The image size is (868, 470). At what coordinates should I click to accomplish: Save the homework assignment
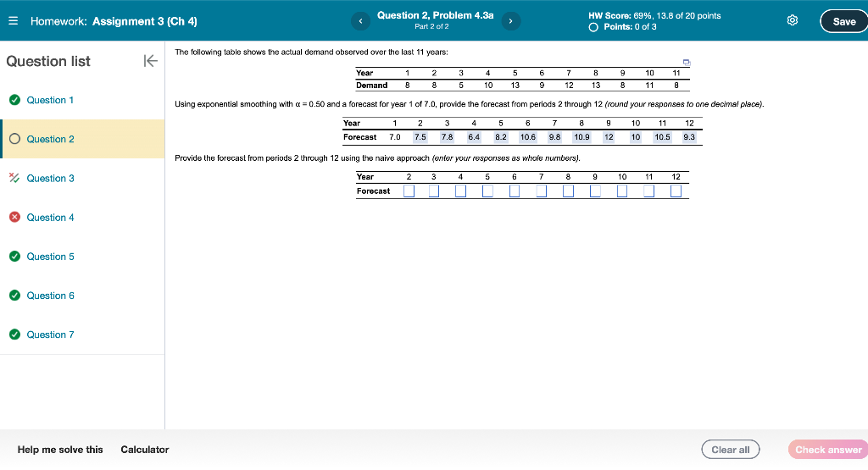coord(843,21)
